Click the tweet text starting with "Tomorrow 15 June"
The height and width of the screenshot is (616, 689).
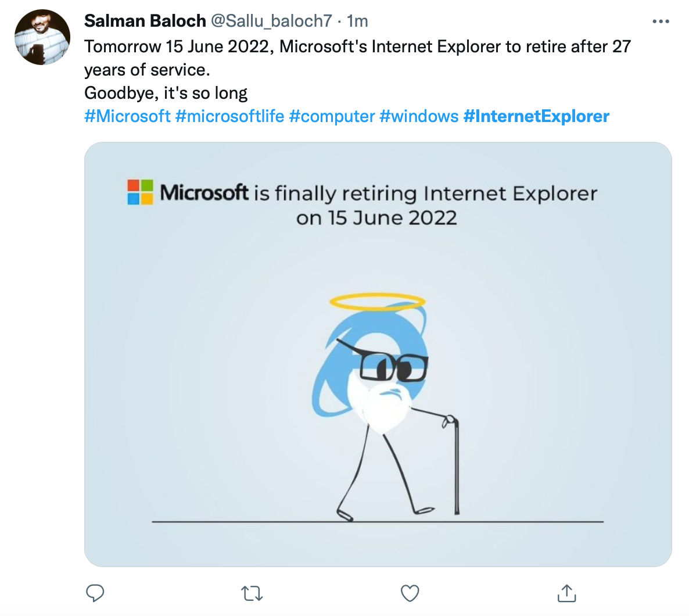click(x=357, y=46)
